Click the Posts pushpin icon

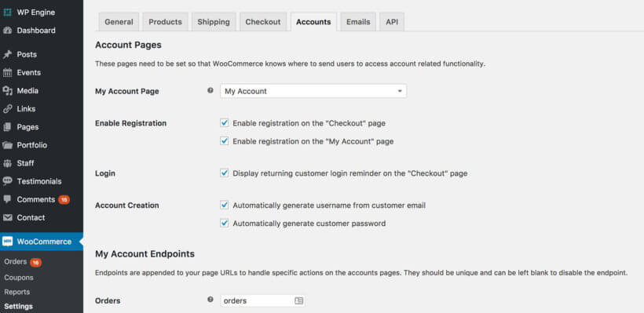pyautogui.click(x=7, y=55)
